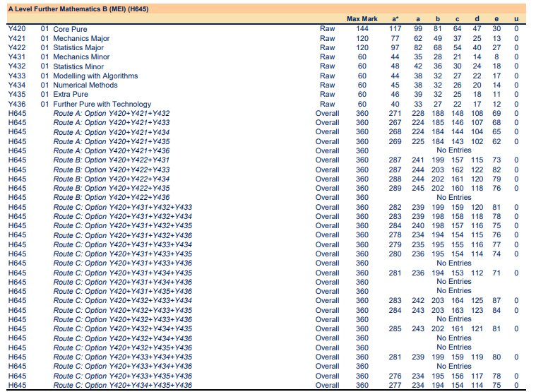Click 'No Entries' in Route C Y420+Y431+Y434+Y436 row

[x=454, y=281]
